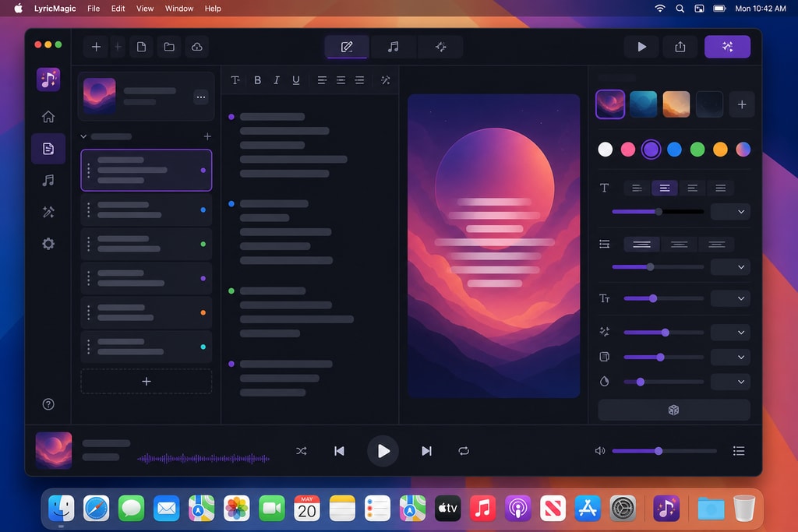Open the lyrics document sidebar icon
This screenshot has height=532, width=798.
(48, 149)
